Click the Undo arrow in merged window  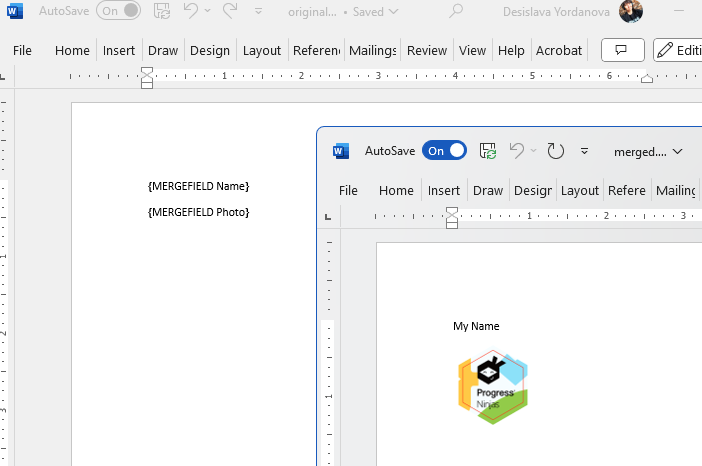coord(516,151)
